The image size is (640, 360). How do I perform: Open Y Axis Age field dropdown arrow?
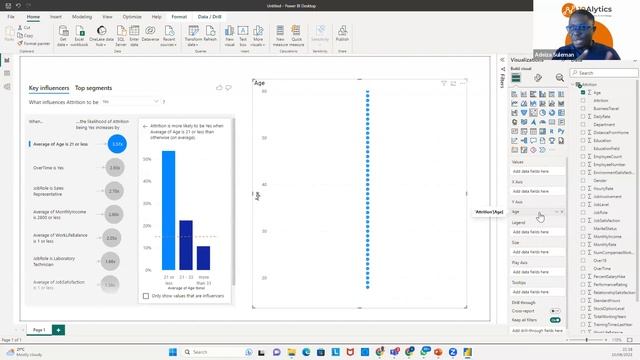[x=556, y=212]
